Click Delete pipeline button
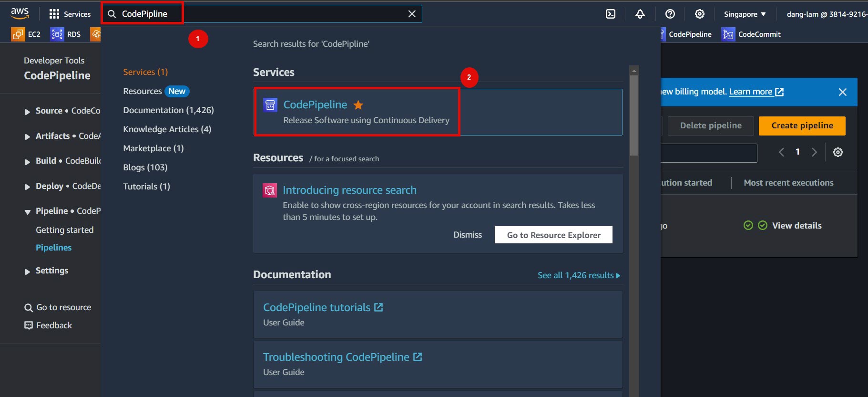This screenshot has height=397, width=868. tap(711, 125)
